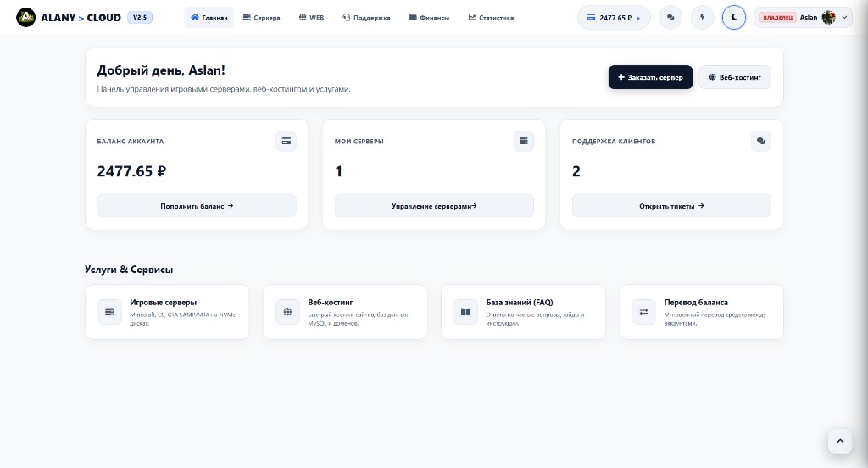Click Открыть тикеты button
868x468 pixels.
click(x=671, y=206)
